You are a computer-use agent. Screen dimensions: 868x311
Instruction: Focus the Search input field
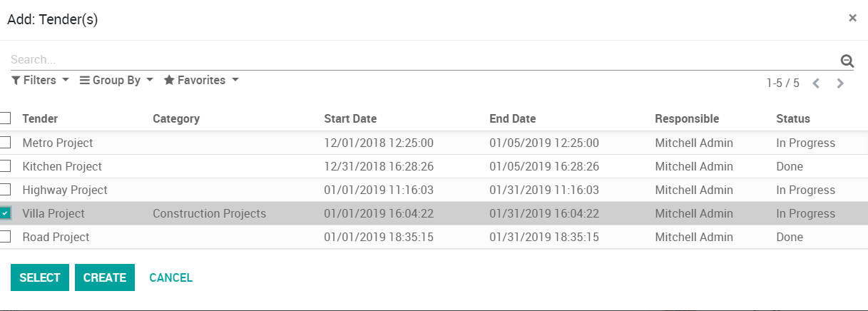421,60
